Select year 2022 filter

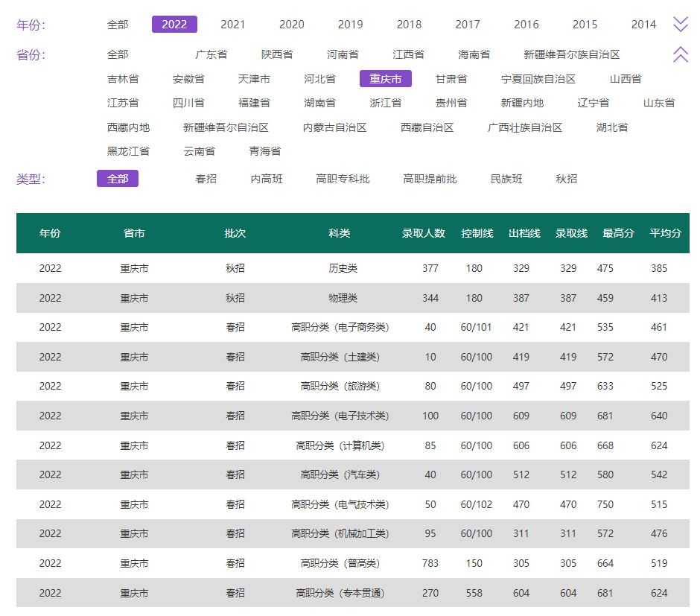coord(174,25)
